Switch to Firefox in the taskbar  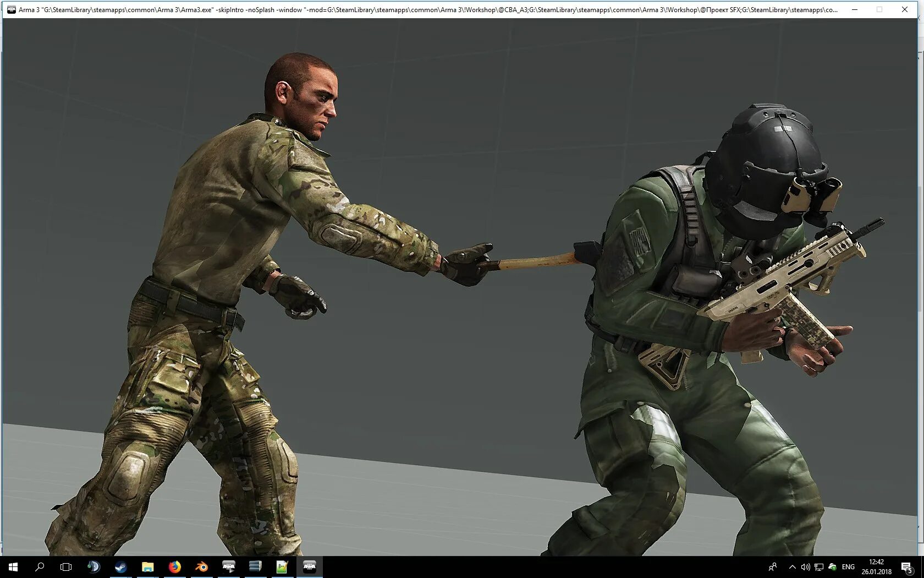tap(174, 567)
